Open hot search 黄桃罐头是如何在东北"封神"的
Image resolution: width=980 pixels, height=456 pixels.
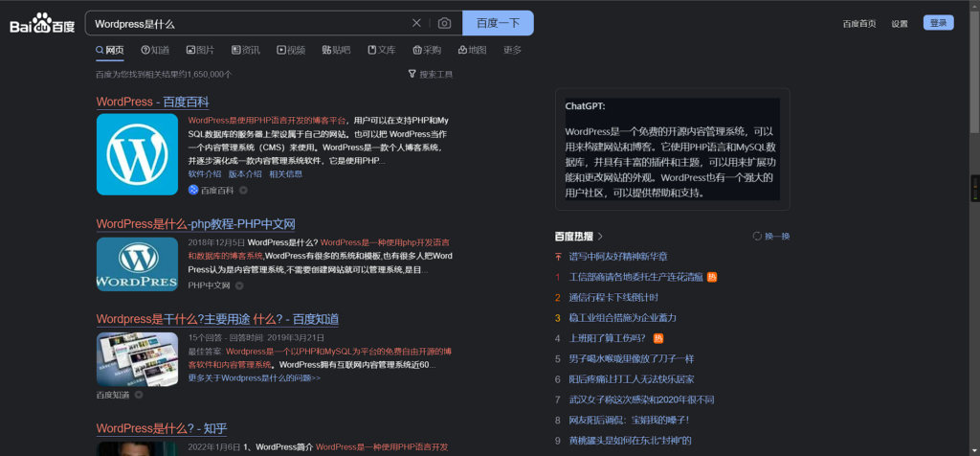pyautogui.click(x=630, y=441)
